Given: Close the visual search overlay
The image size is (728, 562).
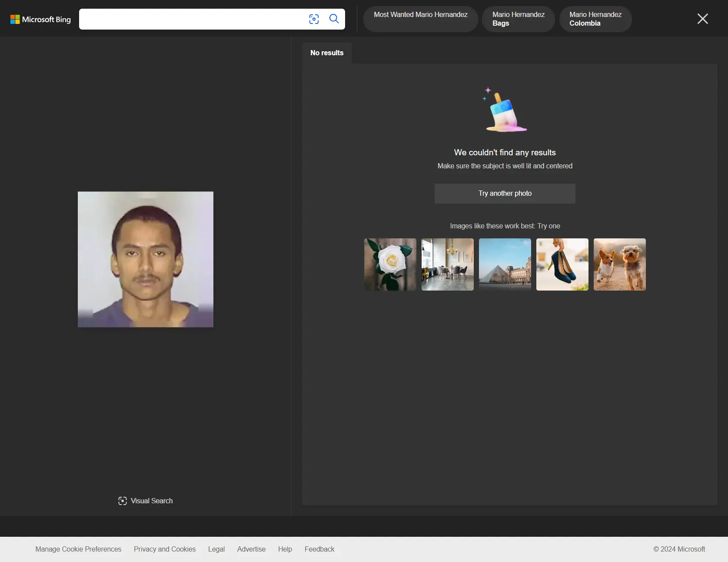Looking at the screenshot, I should click(x=702, y=19).
